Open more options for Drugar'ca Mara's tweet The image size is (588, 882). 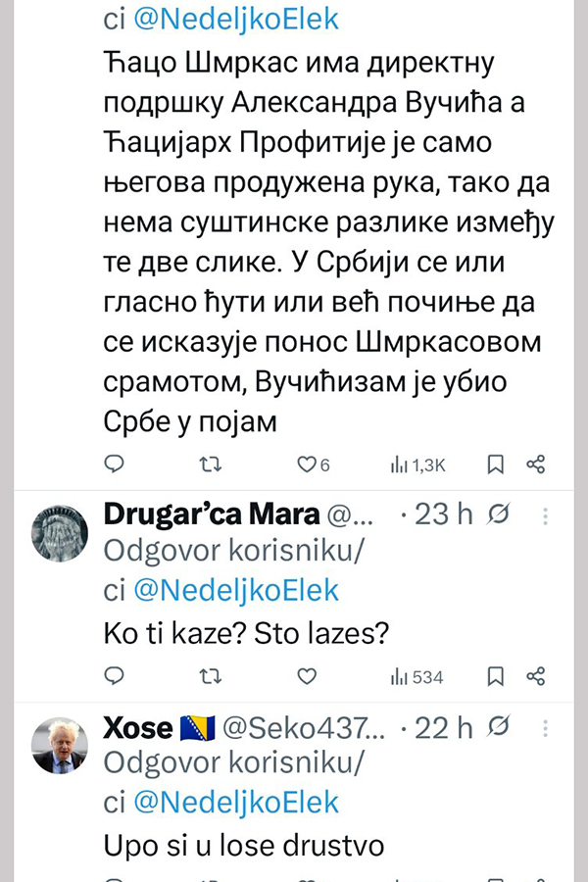point(546,515)
